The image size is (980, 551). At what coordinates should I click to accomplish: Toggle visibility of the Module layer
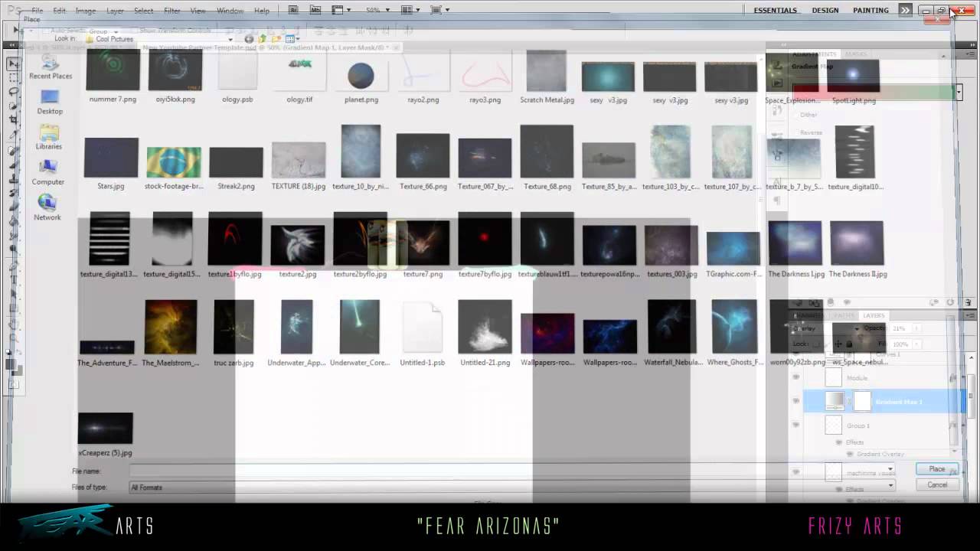point(795,377)
